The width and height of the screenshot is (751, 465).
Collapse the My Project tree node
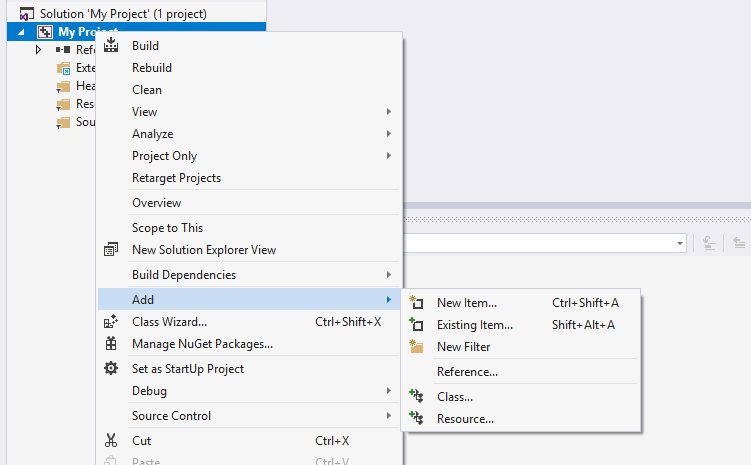tap(21, 33)
